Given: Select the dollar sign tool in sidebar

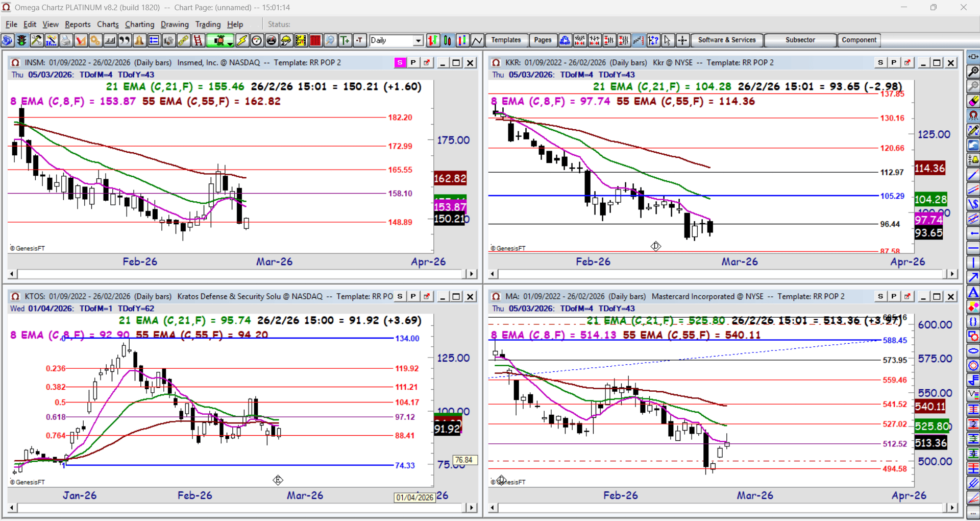Looking at the screenshot, I should pos(973,204).
